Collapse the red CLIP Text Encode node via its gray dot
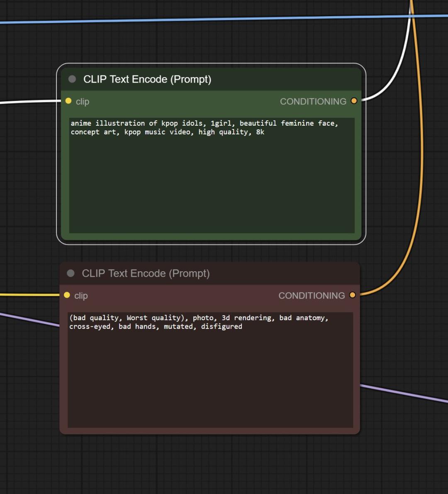The image size is (448, 494). tap(71, 273)
